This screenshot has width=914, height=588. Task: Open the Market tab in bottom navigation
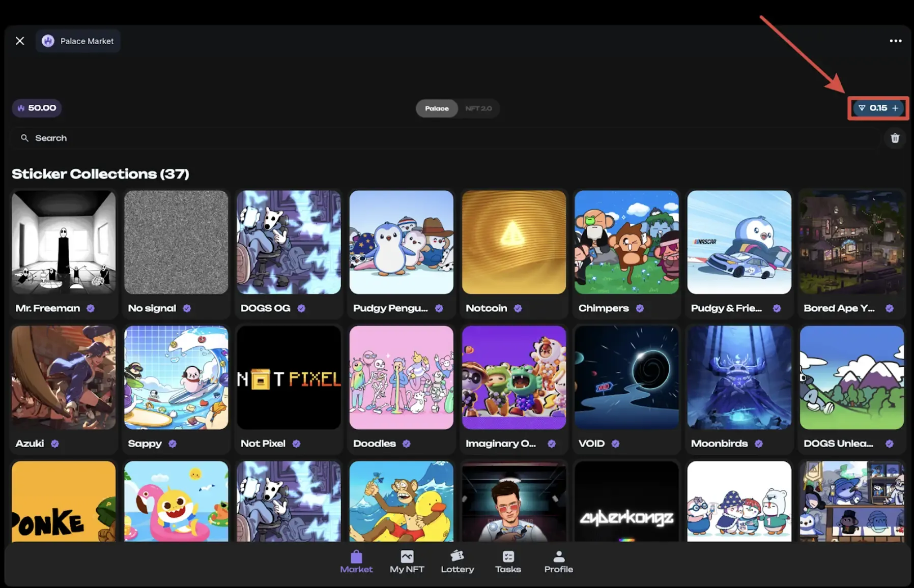coord(356,562)
